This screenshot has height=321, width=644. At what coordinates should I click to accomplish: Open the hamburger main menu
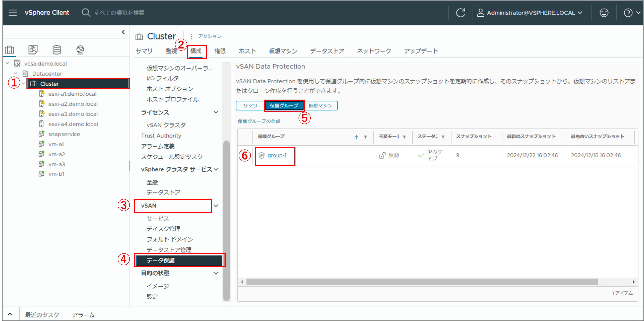tap(13, 13)
